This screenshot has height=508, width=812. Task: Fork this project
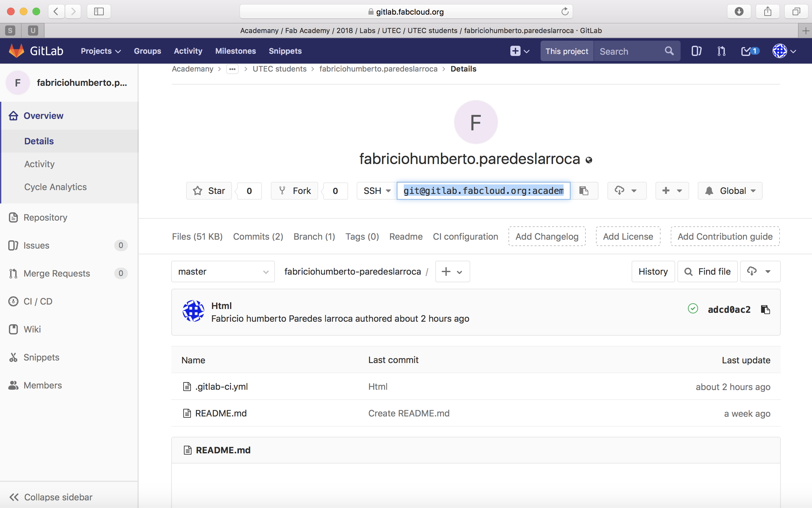294,191
